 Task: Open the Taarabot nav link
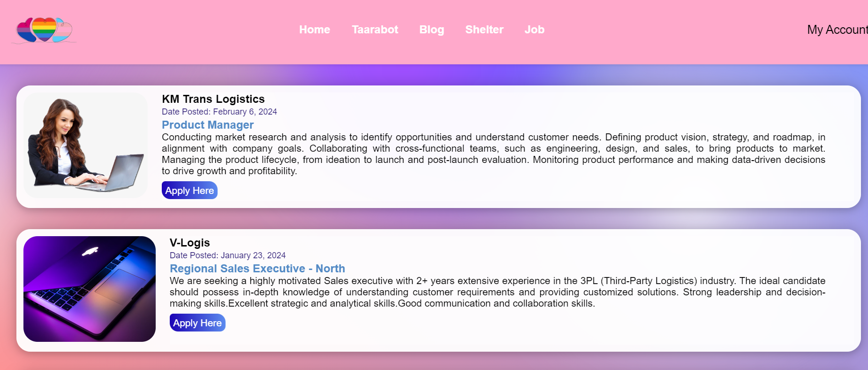375,30
